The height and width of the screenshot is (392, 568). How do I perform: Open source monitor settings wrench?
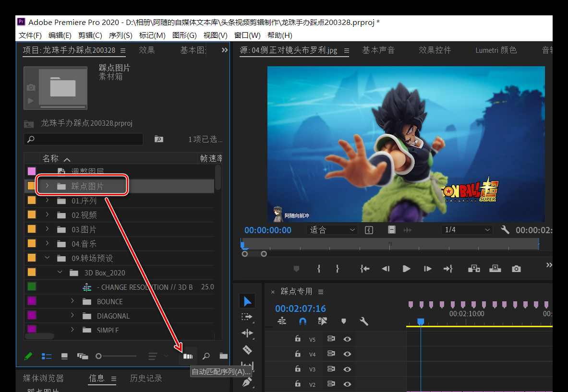505,230
